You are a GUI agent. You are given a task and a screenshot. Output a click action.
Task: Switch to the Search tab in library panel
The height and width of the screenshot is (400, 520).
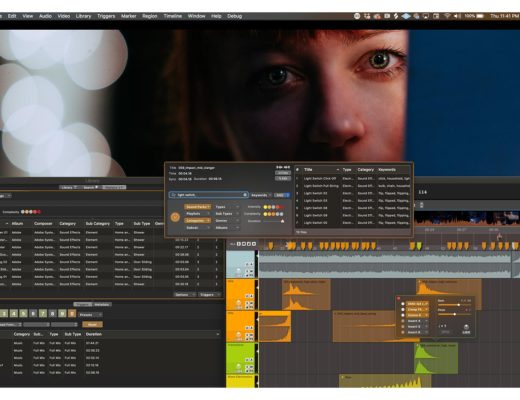click(x=90, y=187)
